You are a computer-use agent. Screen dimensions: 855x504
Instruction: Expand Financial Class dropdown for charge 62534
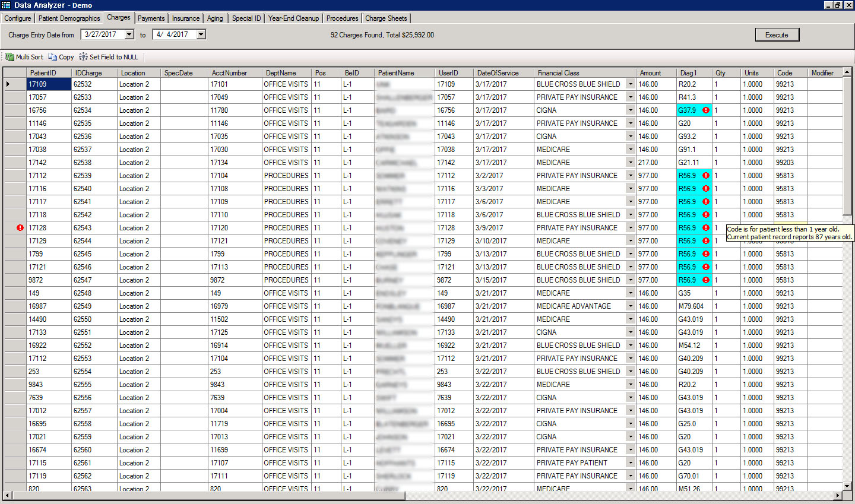pos(631,110)
